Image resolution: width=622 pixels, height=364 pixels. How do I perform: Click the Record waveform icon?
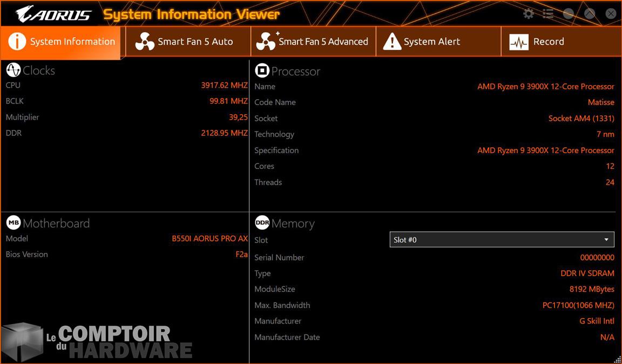click(x=519, y=42)
